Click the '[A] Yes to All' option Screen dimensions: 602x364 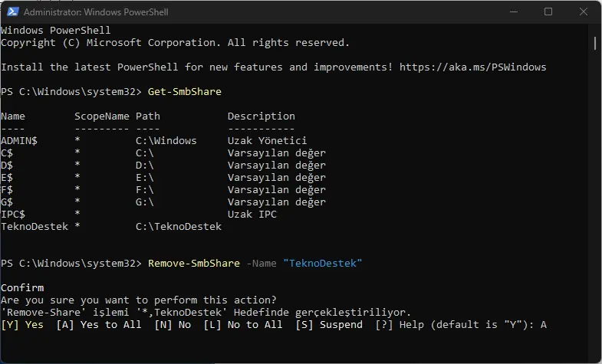coord(99,325)
